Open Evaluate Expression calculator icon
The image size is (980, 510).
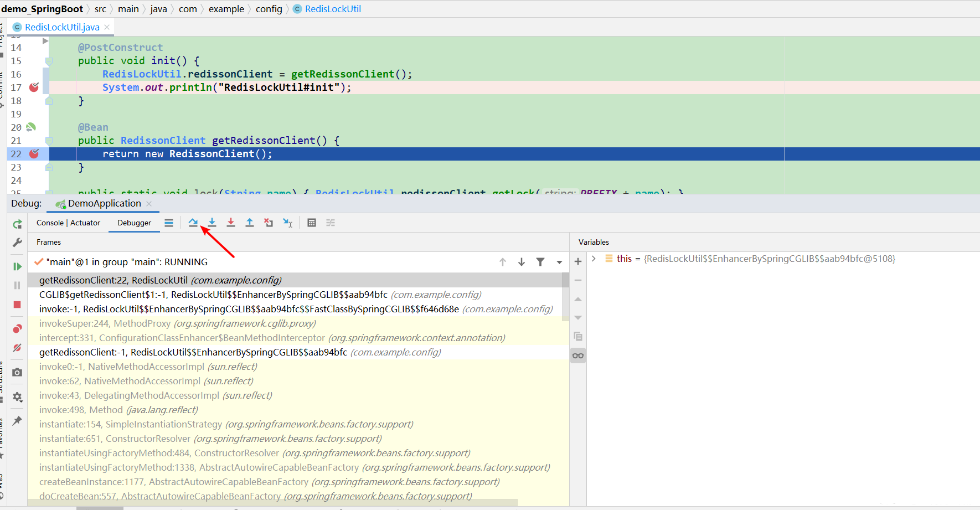pos(312,223)
